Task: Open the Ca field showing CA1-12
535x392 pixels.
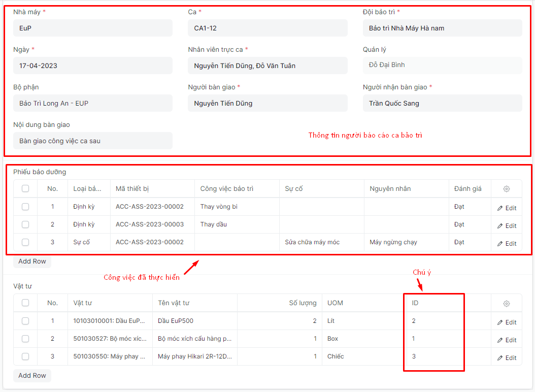Action: (x=267, y=28)
